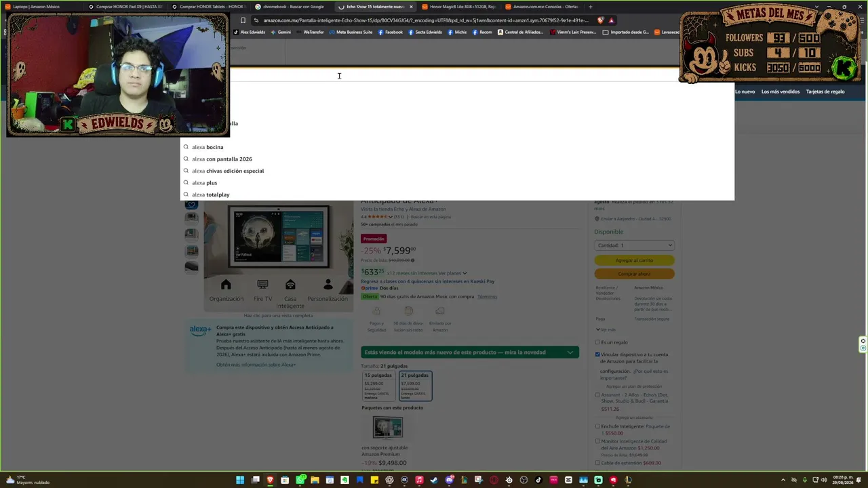This screenshot has width=868, height=488.
Task: Switch to the 'Honor Magic8 Lite' tab
Action: (x=458, y=7)
